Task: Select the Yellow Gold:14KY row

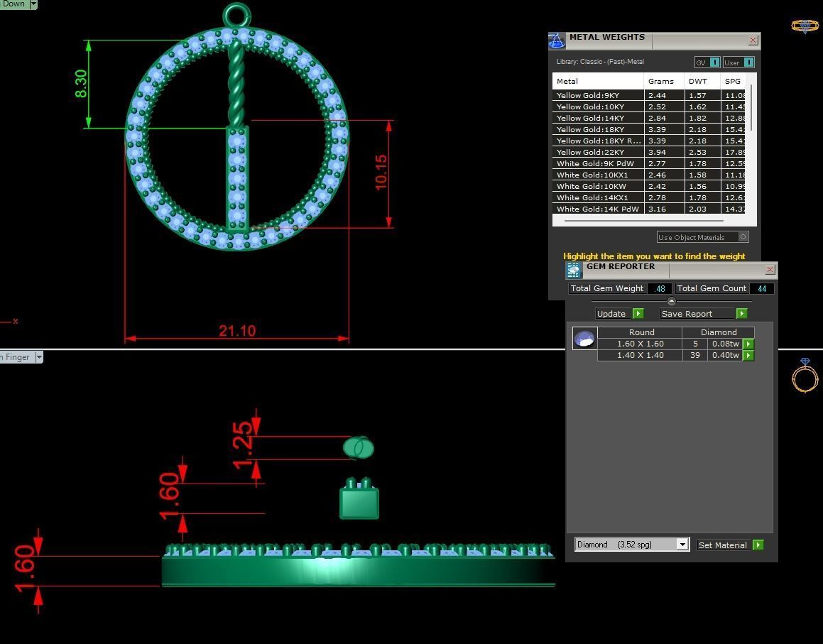Action: (649, 118)
